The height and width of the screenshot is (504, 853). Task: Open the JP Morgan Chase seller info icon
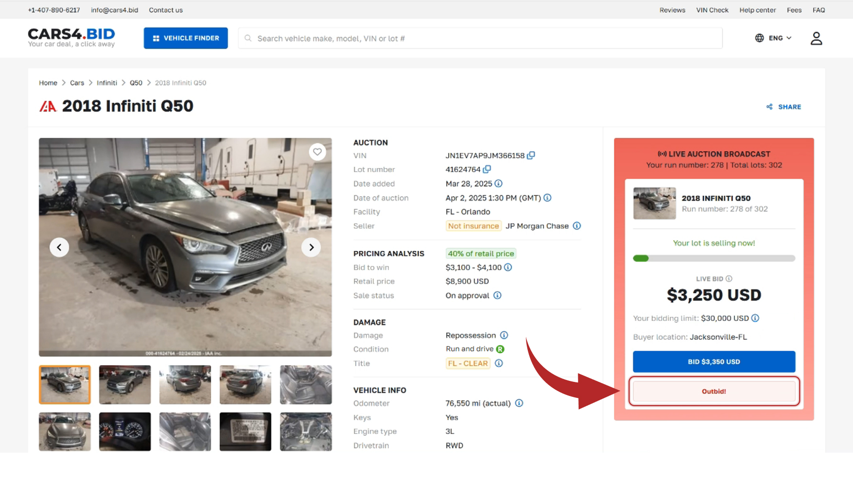(x=577, y=226)
